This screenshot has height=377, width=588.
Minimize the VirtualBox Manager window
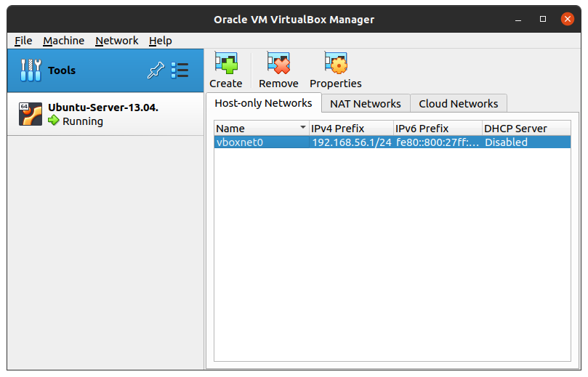(518, 19)
